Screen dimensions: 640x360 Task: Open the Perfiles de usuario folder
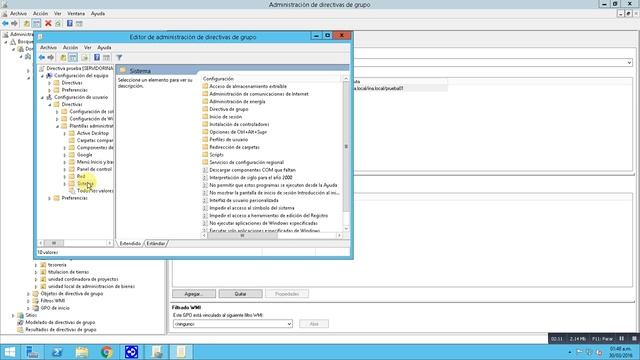(x=229, y=140)
